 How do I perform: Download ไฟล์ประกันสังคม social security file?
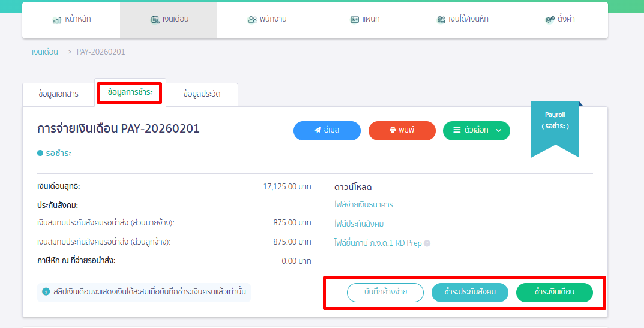pos(358,224)
